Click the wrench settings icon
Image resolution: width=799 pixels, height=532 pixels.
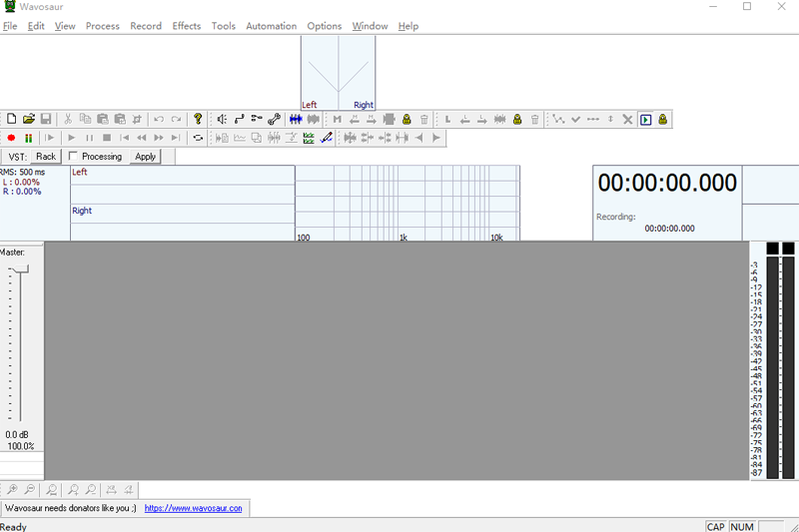274,119
